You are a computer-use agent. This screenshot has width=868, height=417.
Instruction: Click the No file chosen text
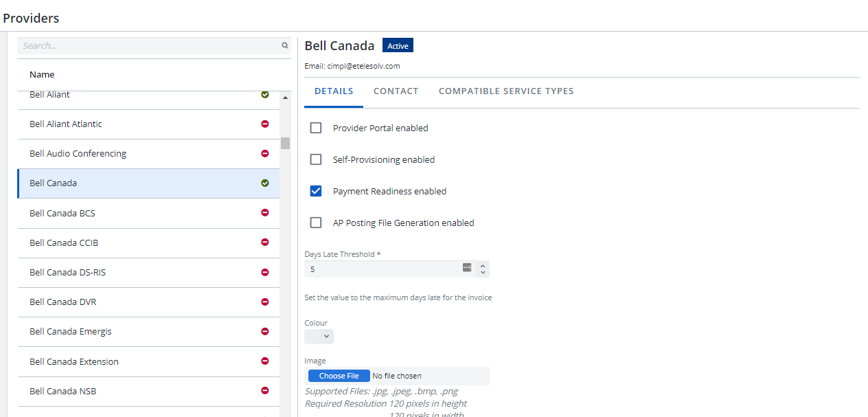coord(397,376)
